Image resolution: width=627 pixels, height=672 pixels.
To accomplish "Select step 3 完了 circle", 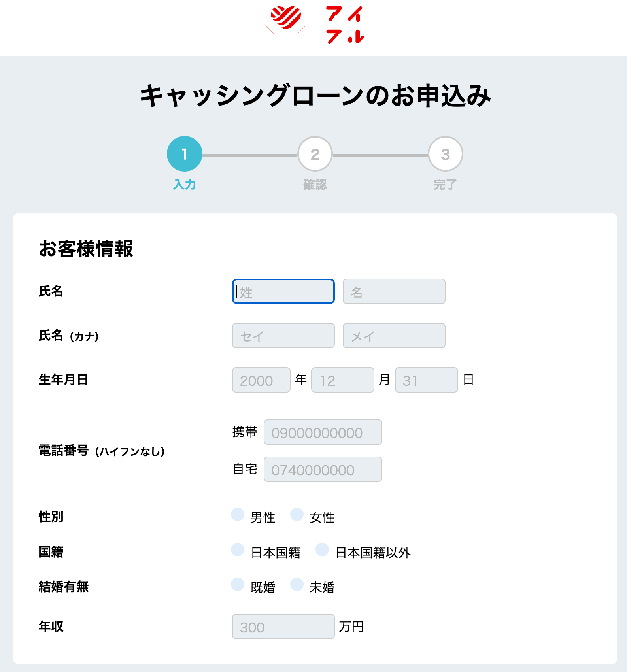I will [446, 154].
